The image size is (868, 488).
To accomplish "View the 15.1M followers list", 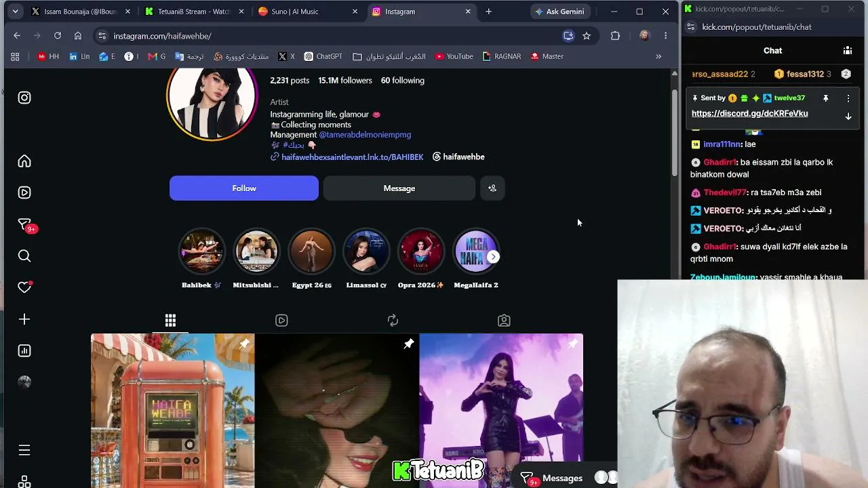I will point(345,80).
